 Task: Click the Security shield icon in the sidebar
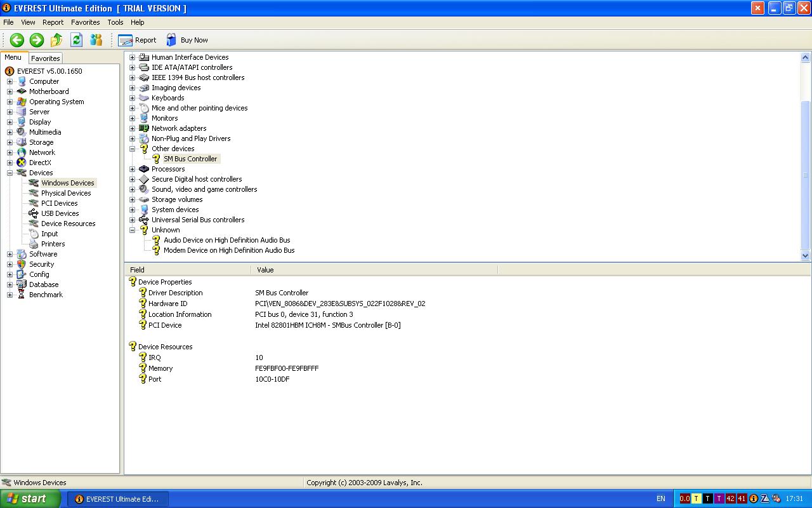(22, 264)
